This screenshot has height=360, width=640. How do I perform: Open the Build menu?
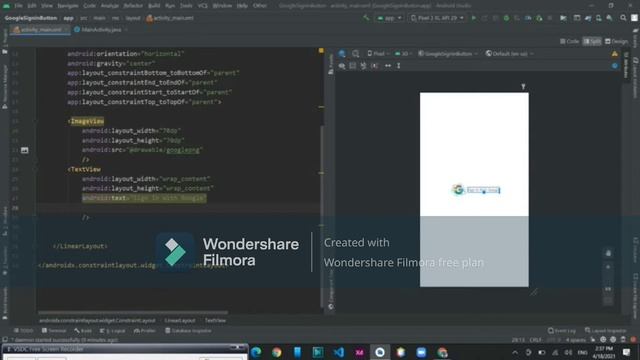tap(154, 6)
